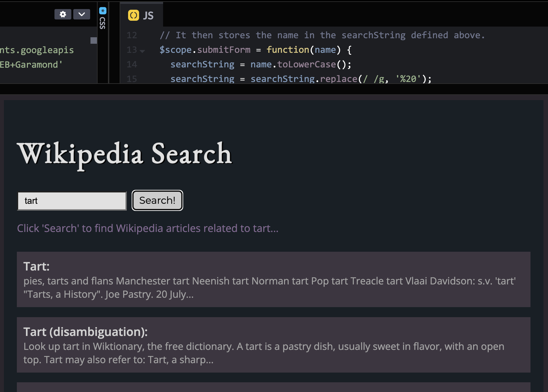Collapse code fold arrow at line 13
The width and height of the screenshot is (548, 392).
[x=142, y=51]
